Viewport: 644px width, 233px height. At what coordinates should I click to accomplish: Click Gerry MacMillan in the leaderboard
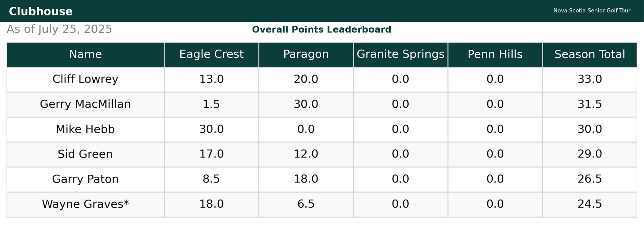click(x=85, y=104)
